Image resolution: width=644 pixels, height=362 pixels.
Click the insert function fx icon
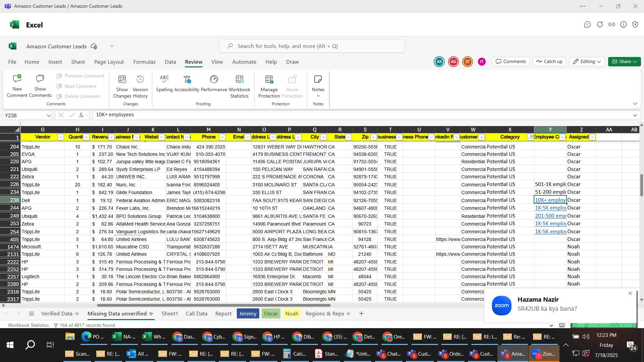click(x=81, y=115)
